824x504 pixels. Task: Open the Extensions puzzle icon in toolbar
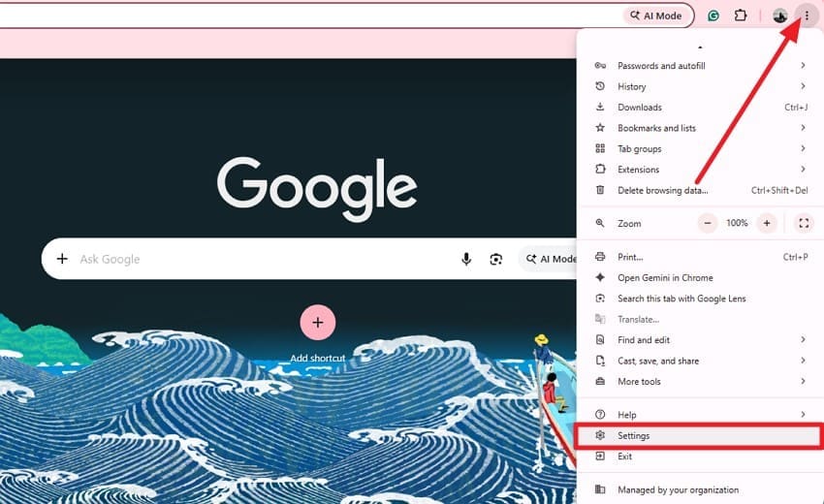pos(741,16)
